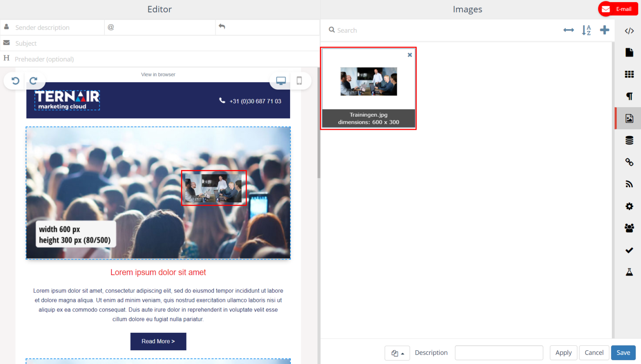The width and height of the screenshot is (641, 364).
Task: Click the Description text input
Action: click(x=499, y=353)
